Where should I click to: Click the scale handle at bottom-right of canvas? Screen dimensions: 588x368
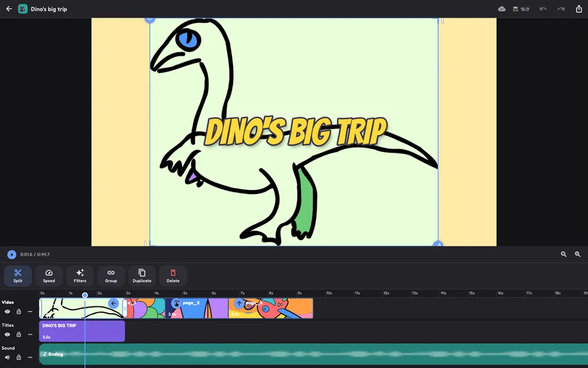(x=438, y=244)
